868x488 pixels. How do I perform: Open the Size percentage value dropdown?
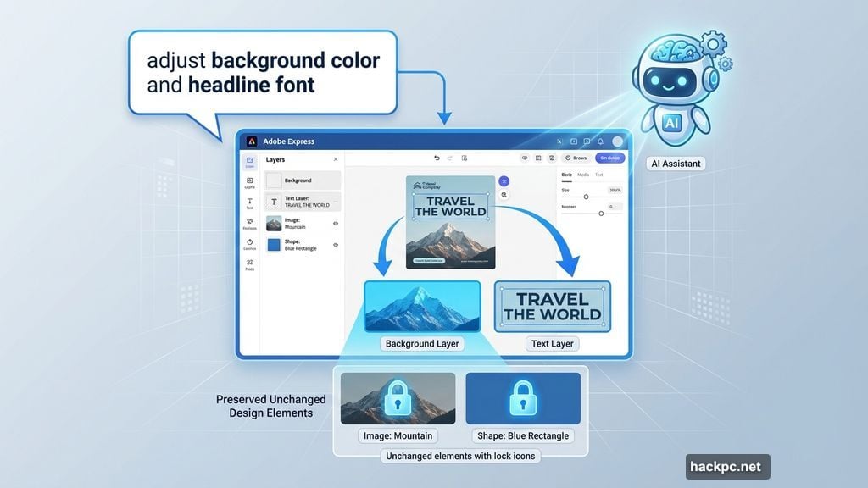click(615, 190)
